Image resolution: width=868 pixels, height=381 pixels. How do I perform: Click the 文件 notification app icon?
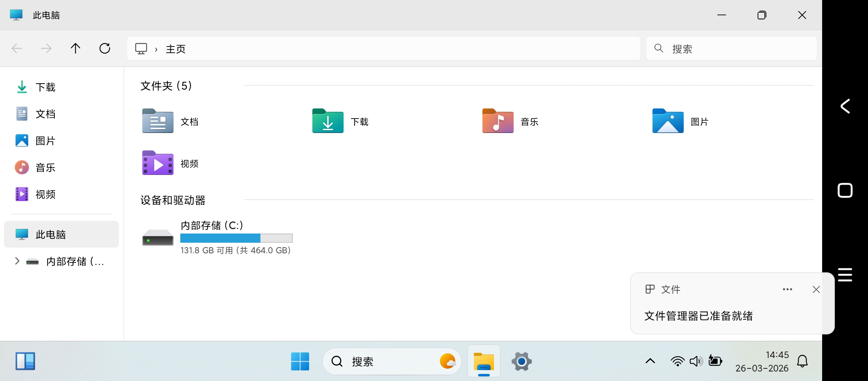pyautogui.click(x=650, y=289)
